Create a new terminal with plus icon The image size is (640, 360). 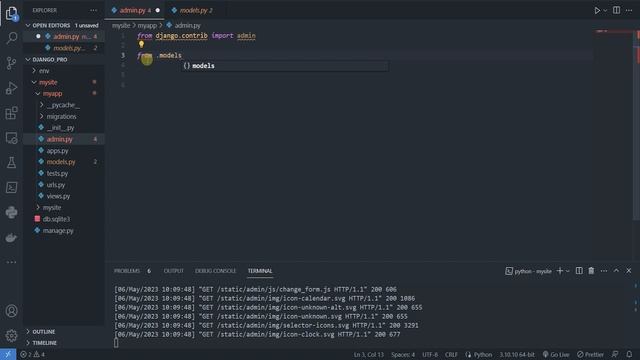[x=560, y=271]
